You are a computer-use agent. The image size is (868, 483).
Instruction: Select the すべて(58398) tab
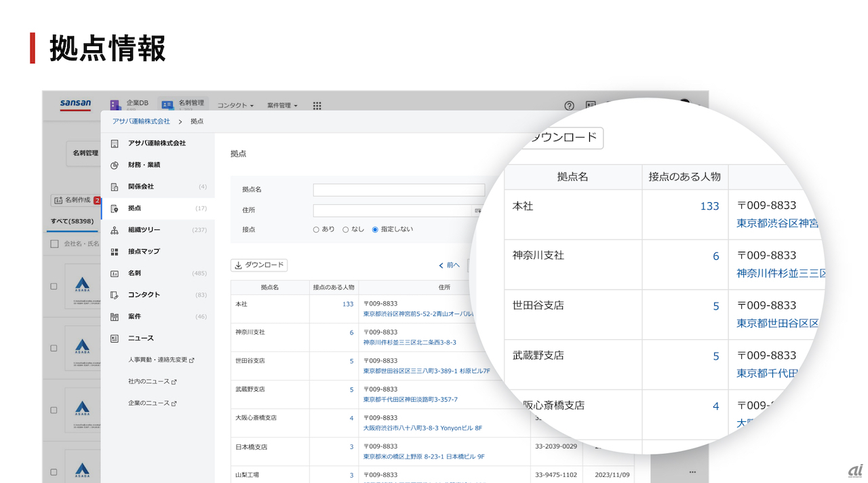coord(72,221)
